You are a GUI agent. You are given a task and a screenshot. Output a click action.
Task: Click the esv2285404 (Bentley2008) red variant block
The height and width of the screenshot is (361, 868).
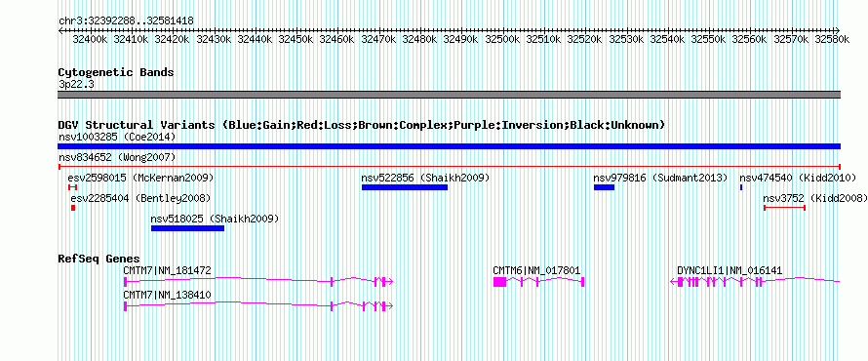click(x=73, y=208)
